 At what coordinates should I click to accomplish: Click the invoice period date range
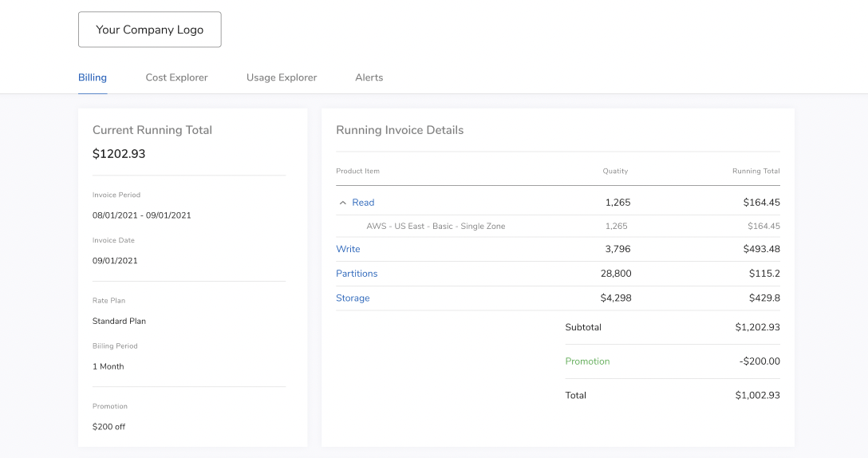point(141,215)
